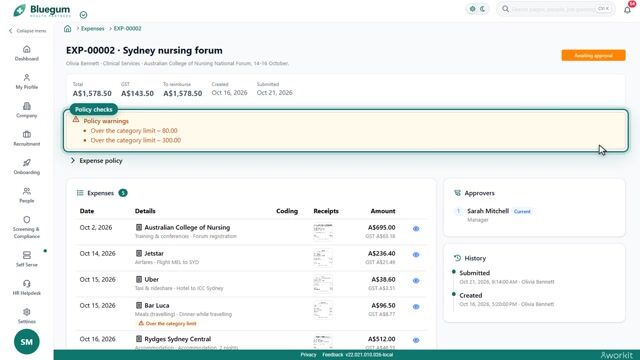The height and width of the screenshot is (360, 640).
Task: Click the Privacy footer link
Action: (309, 355)
